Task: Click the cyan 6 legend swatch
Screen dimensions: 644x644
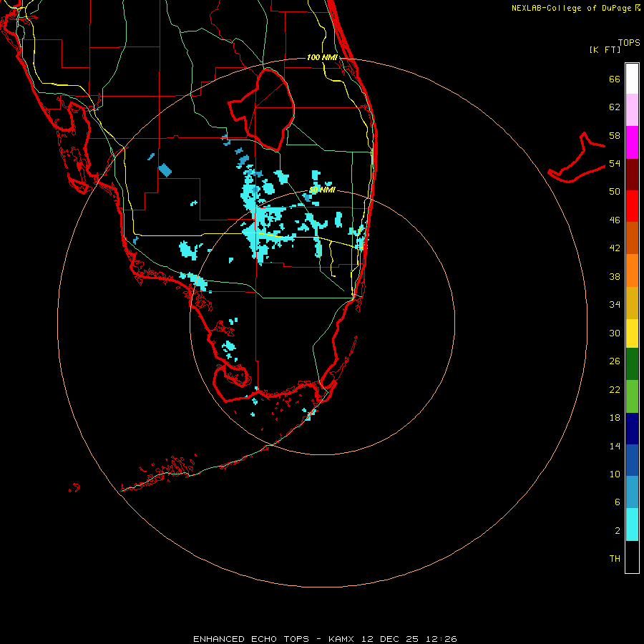Action: [x=632, y=525]
